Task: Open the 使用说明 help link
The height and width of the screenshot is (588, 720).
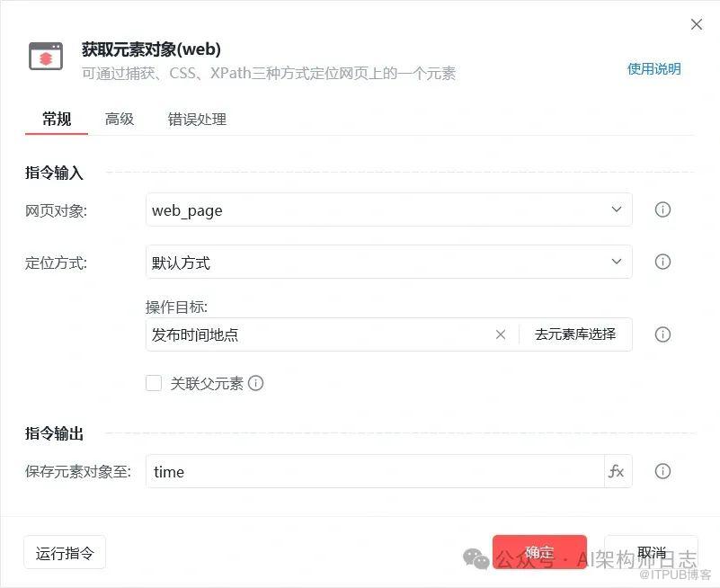Action: pyautogui.click(x=653, y=69)
